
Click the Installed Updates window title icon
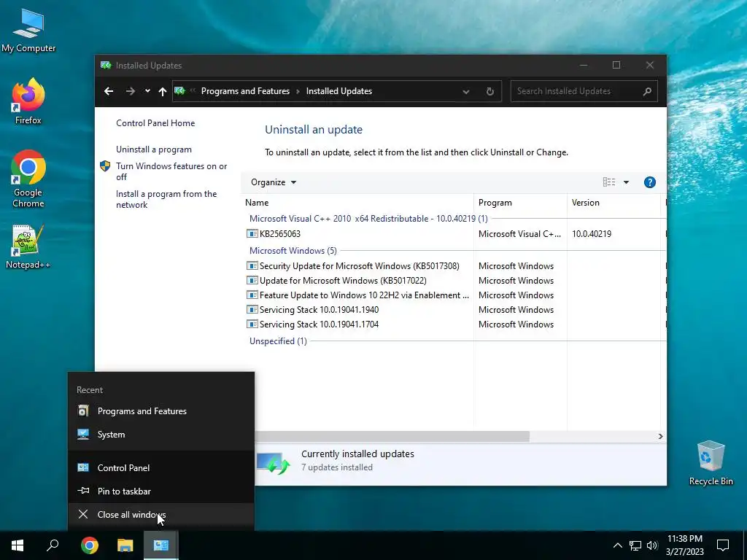(x=106, y=65)
